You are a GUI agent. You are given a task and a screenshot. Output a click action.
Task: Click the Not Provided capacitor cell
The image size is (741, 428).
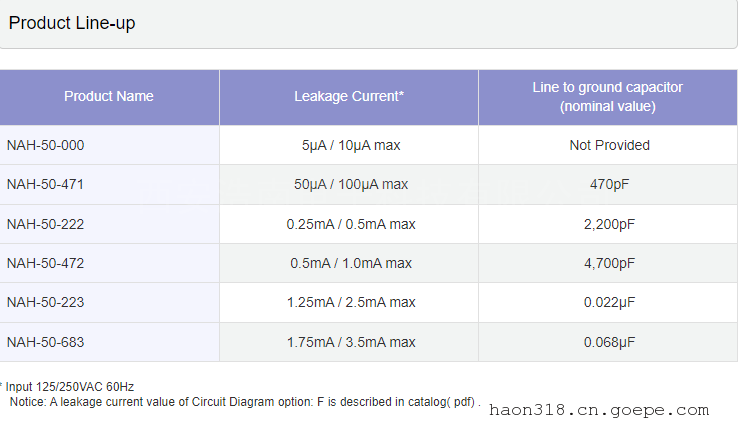coord(609,145)
